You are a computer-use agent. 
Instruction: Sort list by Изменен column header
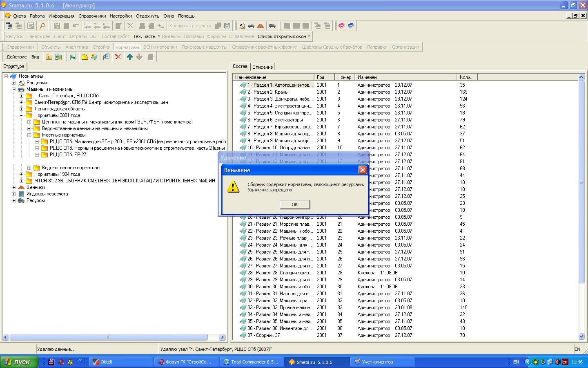click(x=406, y=77)
